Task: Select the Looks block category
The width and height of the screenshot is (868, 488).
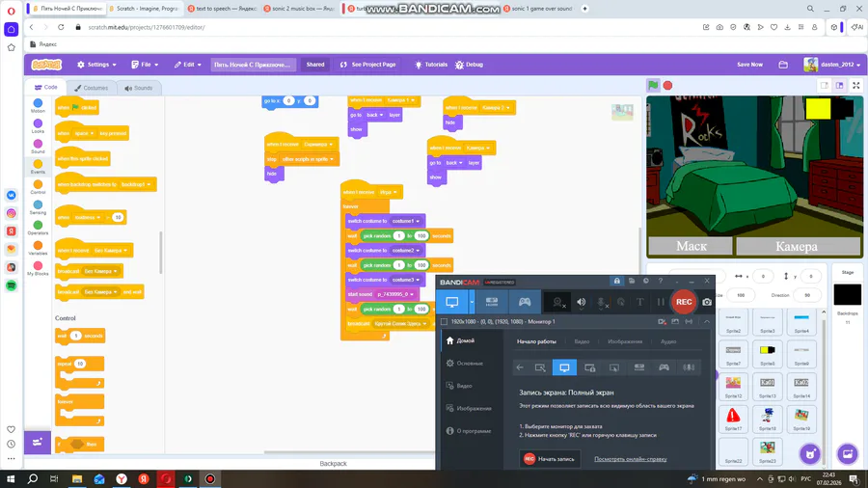Action: click(38, 126)
